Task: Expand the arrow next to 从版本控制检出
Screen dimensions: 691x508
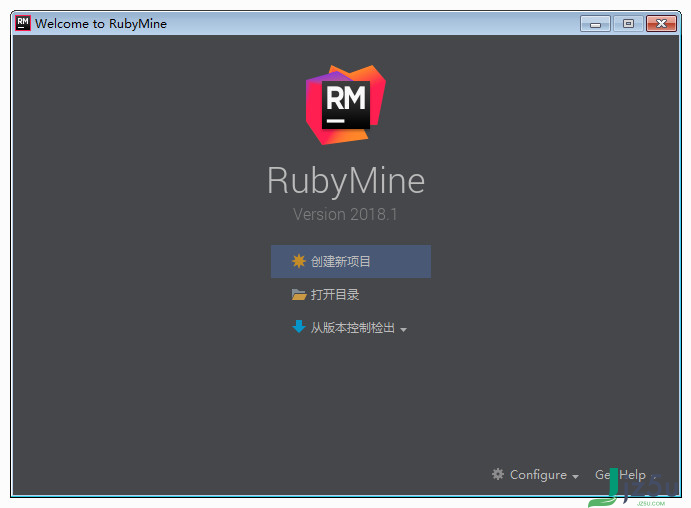Action: tap(403, 329)
